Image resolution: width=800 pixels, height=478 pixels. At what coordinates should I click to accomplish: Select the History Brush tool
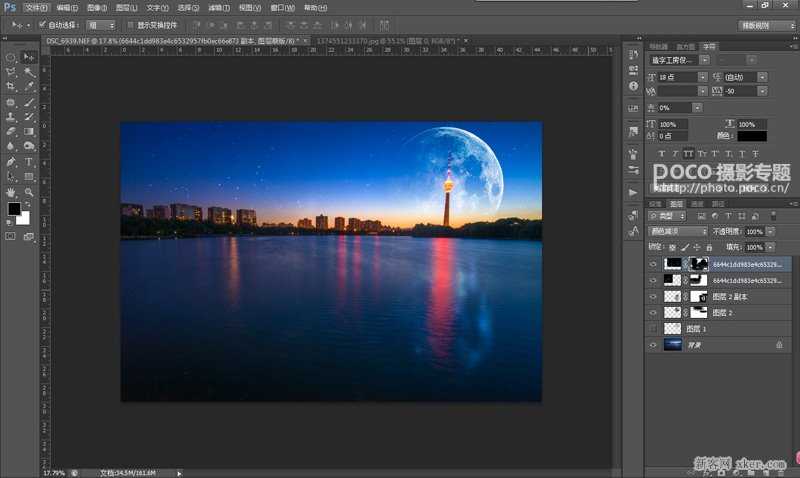point(29,117)
